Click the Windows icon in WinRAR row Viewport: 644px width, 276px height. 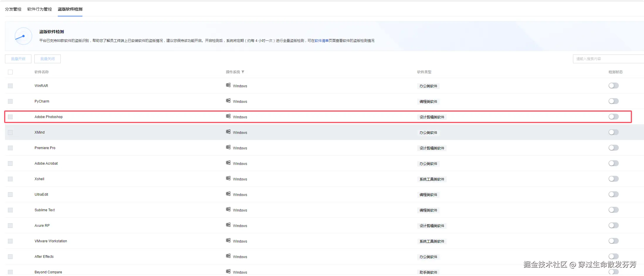click(x=228, y=85)
